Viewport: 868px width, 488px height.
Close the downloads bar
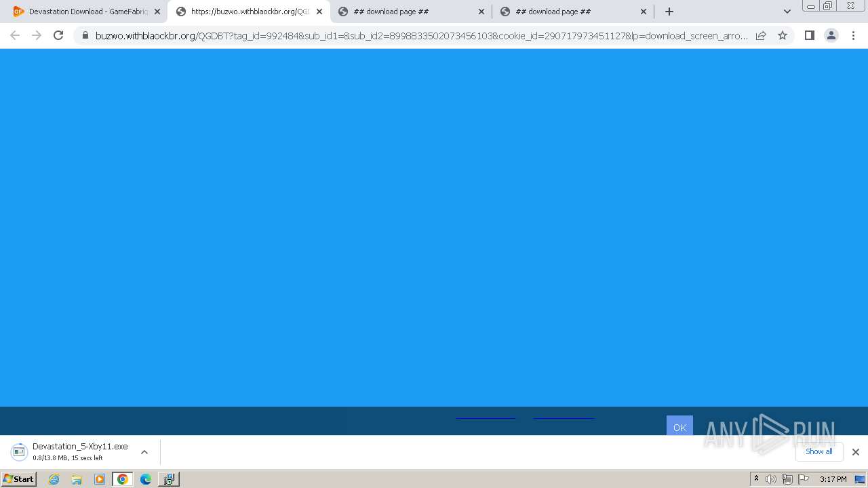coord(856,452)
